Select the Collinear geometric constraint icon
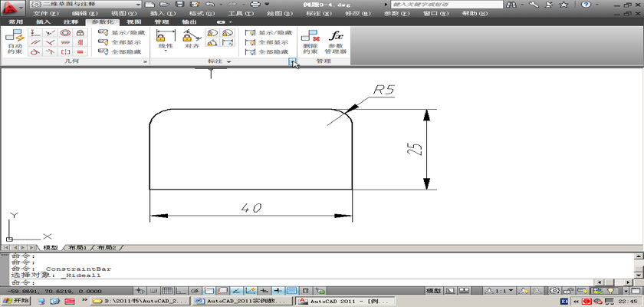Viewport: 644px width, 307px height. coord(50,33)
